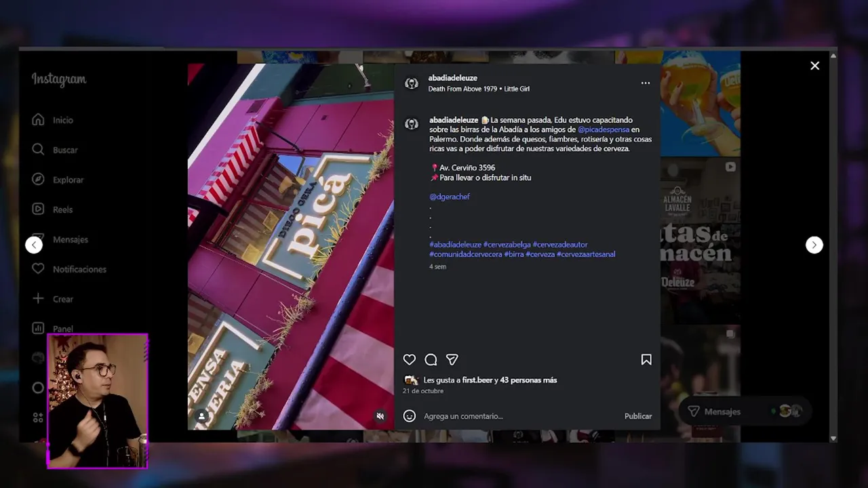
Task: Open the #cerveza hashtag
Action: click(x=540, y=254)
